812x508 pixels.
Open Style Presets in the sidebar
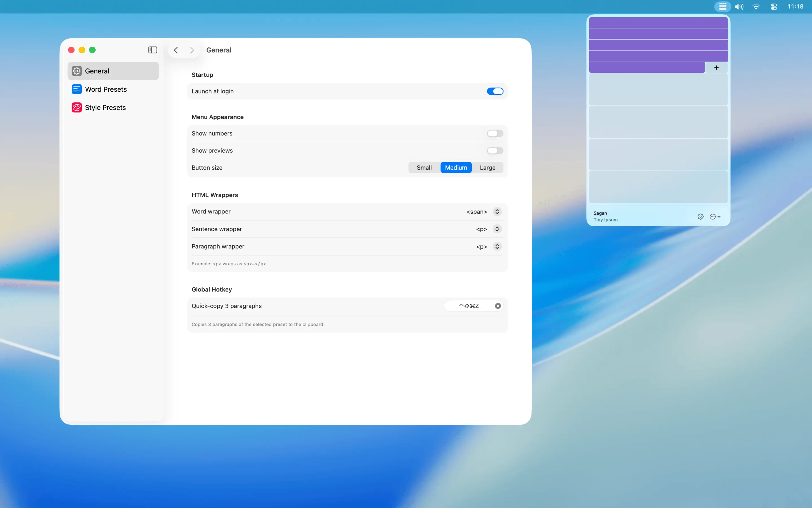[x=113, y=108]
